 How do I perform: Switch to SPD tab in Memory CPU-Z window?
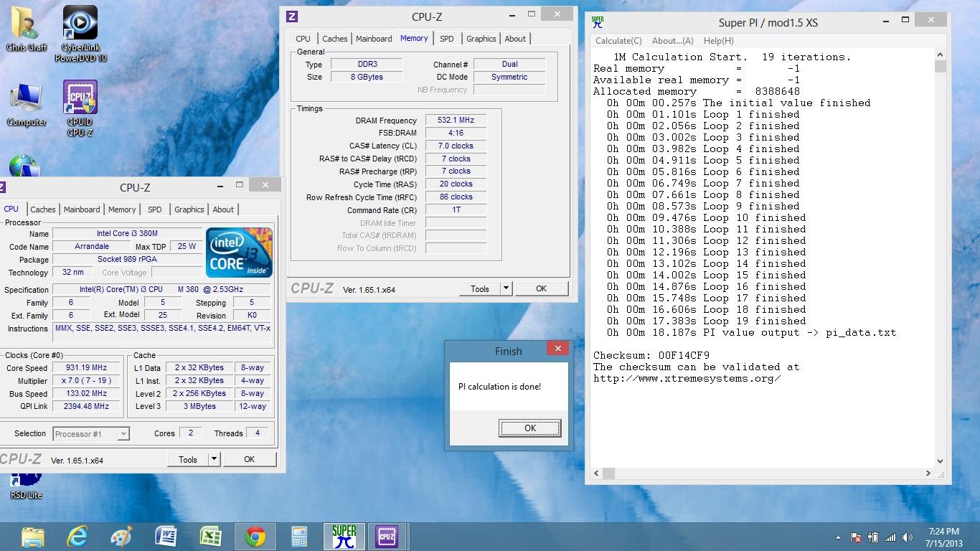point(447,39)
